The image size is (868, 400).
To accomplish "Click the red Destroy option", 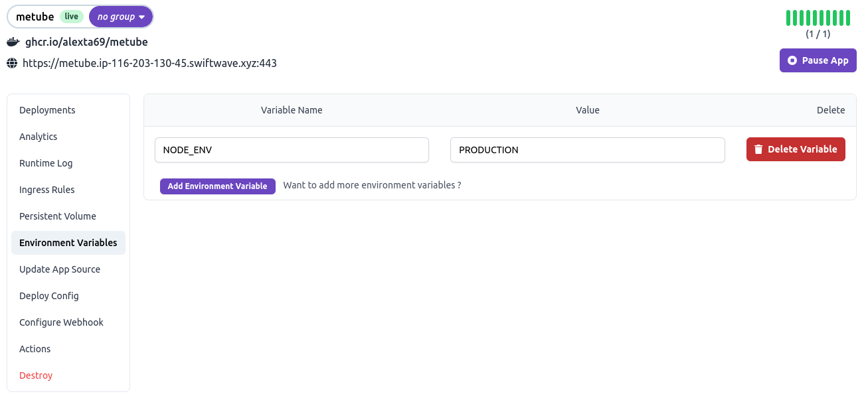I will pos(68,375).
